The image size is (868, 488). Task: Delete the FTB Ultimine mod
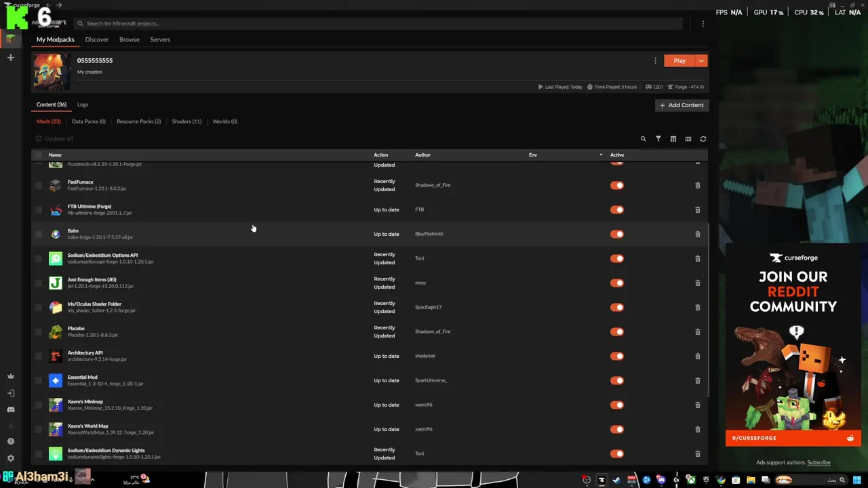click(697, 209)
